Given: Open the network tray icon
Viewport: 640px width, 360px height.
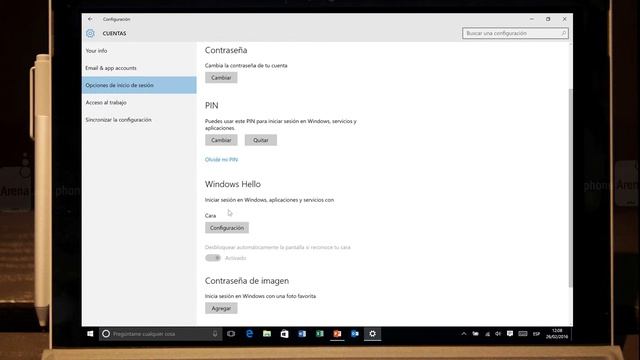Looking at the screenshot, I should click(487, 334).
